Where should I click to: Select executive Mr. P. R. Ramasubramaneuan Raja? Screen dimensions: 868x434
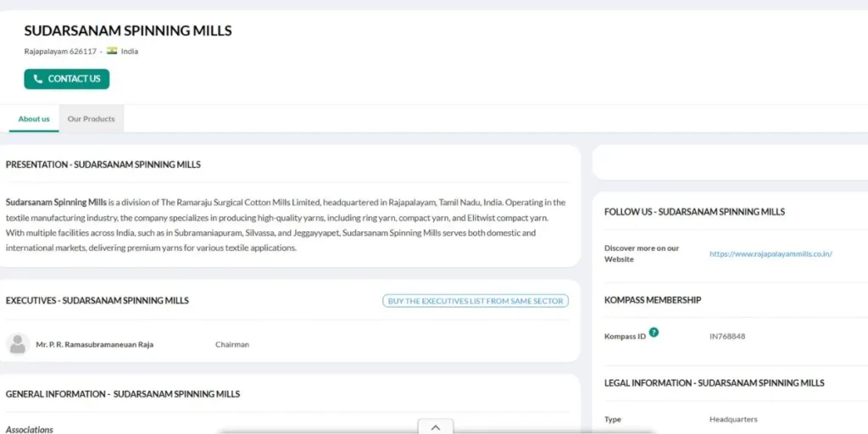94,345
